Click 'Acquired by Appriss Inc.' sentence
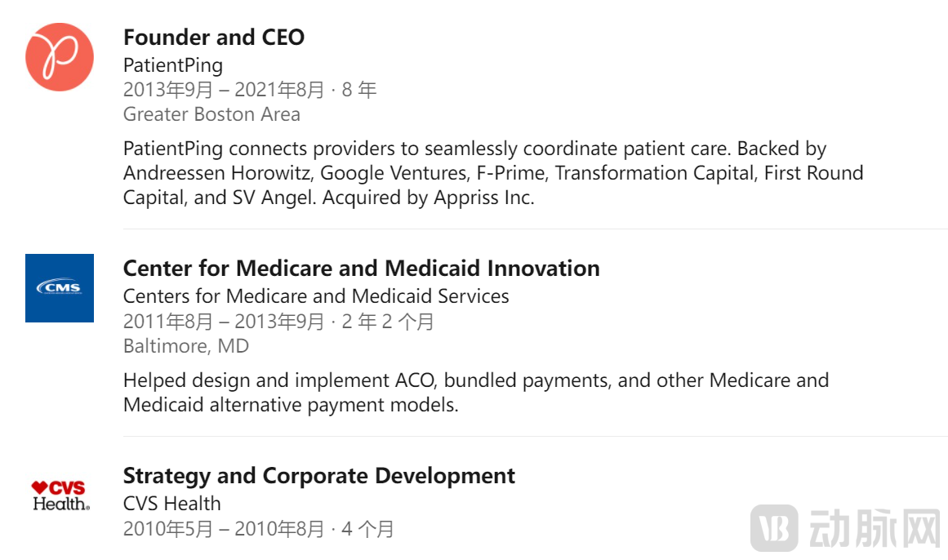 coord(429,198)
